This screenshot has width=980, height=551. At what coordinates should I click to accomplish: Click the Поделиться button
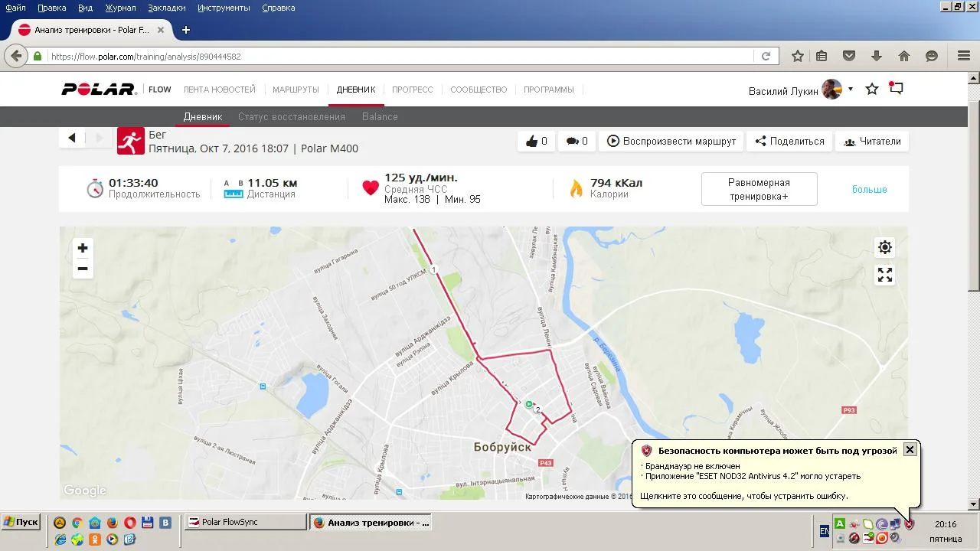[x=789, y=141]
